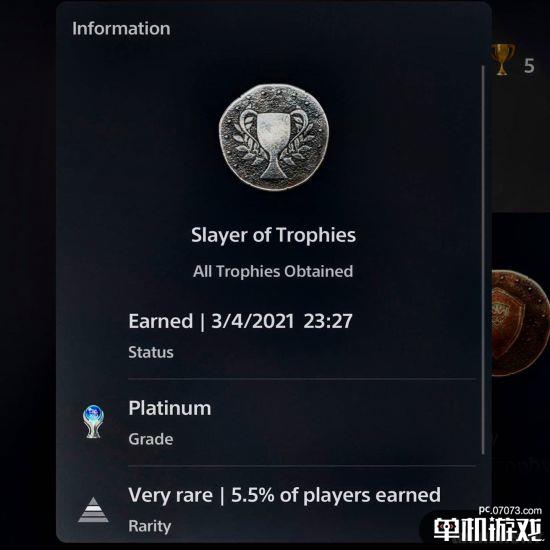Click the divider line below Status
The height and width of the screenshot is (550, 550).
pos(302,379)
